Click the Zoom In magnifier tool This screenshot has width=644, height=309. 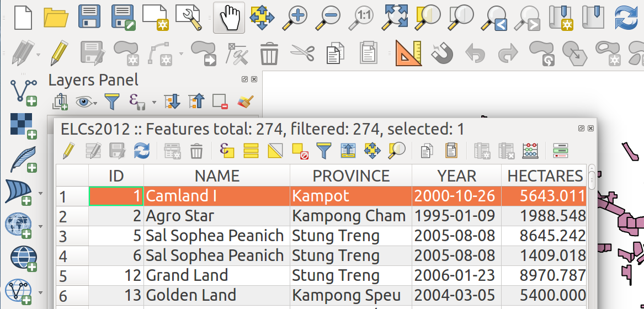pyautogui.click(x=295, y=18)
